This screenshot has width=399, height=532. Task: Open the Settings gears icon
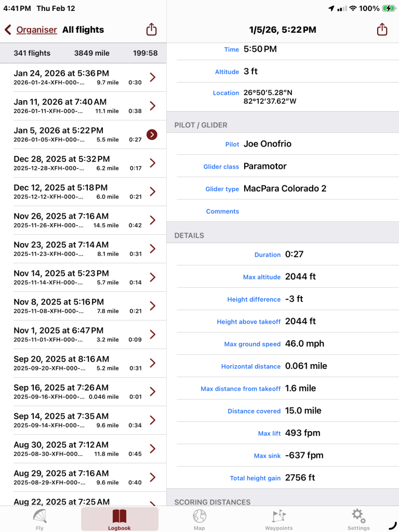358,516
